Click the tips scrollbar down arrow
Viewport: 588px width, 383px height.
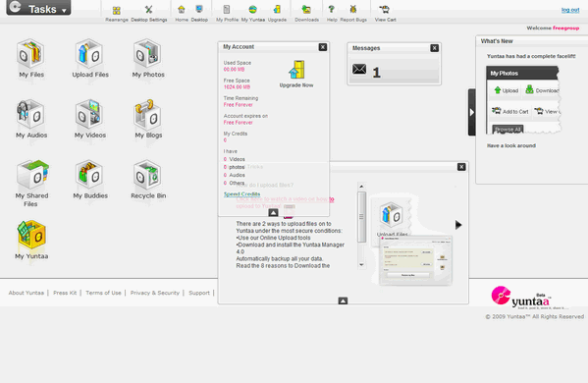[361, 265]
